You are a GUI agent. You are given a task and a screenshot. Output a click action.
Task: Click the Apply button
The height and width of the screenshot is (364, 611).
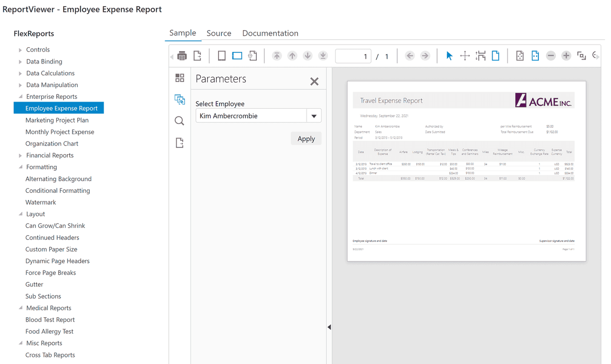[306, 138]
